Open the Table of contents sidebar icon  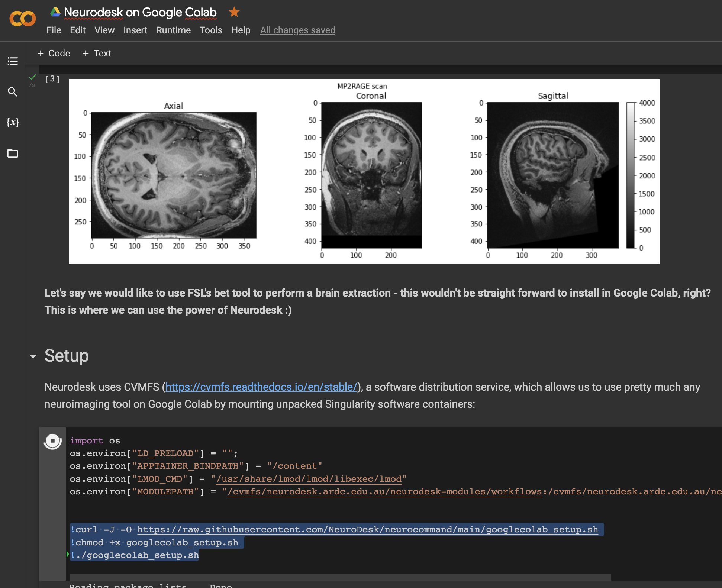[x=13, y=61]
